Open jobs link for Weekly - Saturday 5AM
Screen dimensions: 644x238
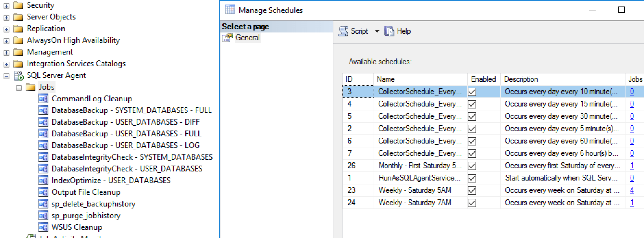632,190
